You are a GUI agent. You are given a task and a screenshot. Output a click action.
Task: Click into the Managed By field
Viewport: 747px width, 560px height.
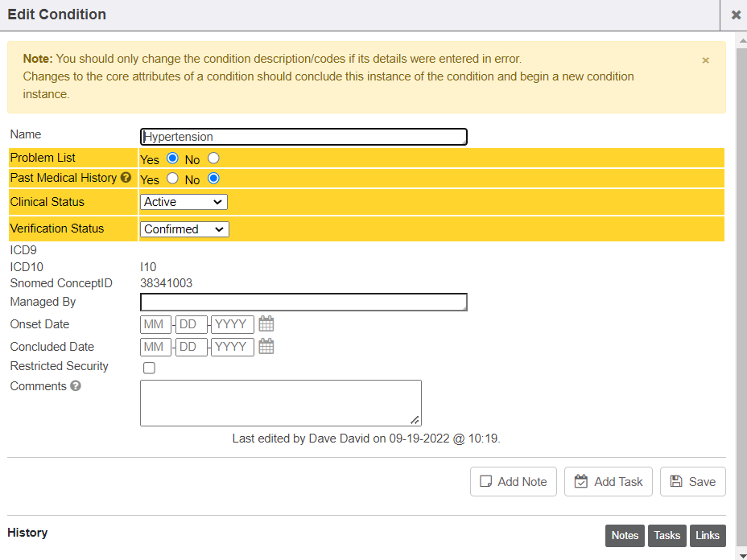pyautogui.click(x=303, y=303)
